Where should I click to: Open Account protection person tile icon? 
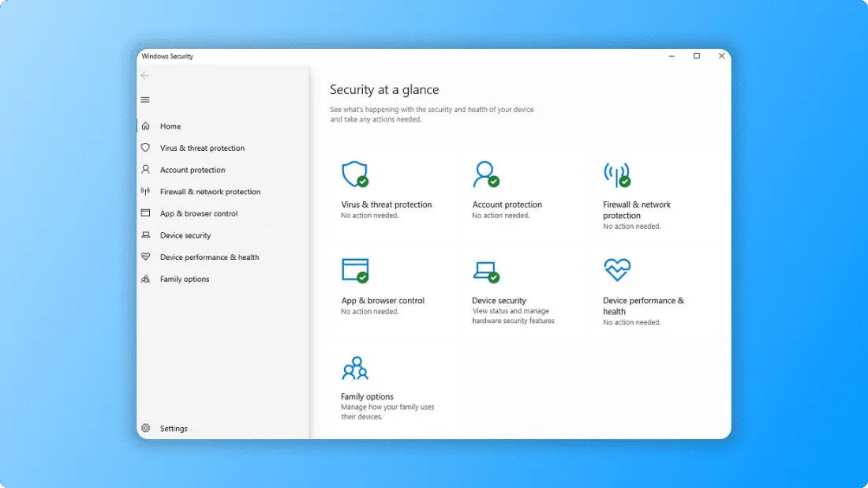486,175
